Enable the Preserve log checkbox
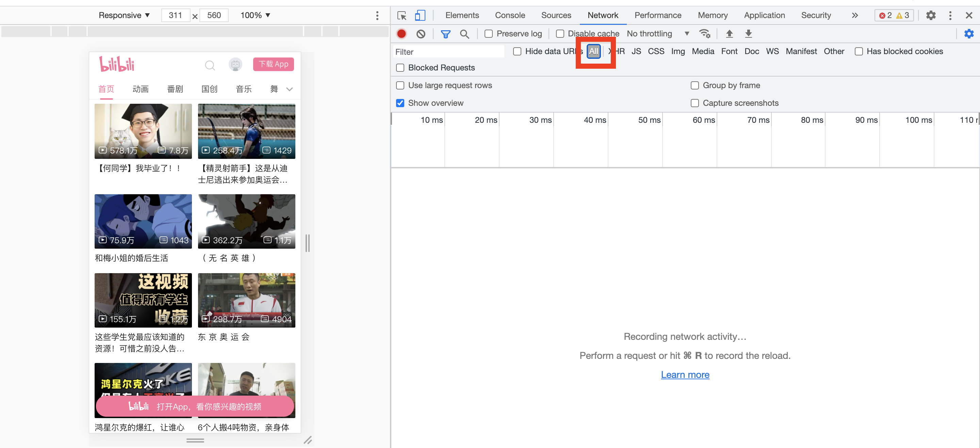Screen dimensions: 980x448 click(x=489, y=33)
